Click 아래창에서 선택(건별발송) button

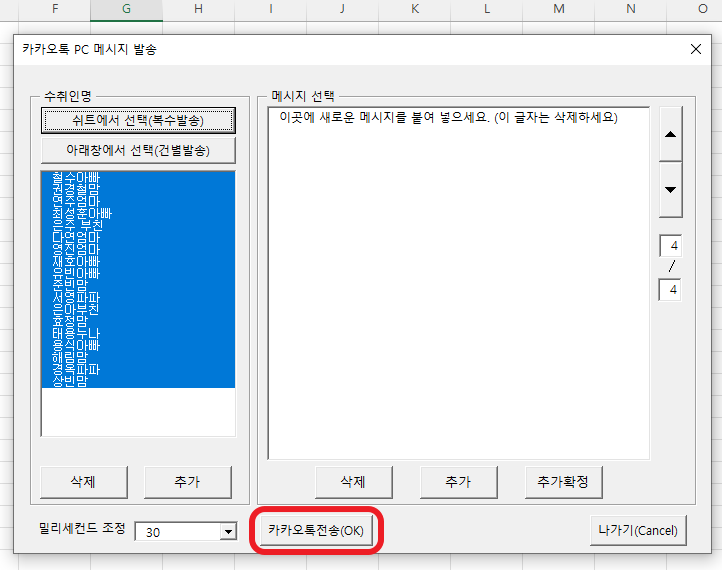138,151
